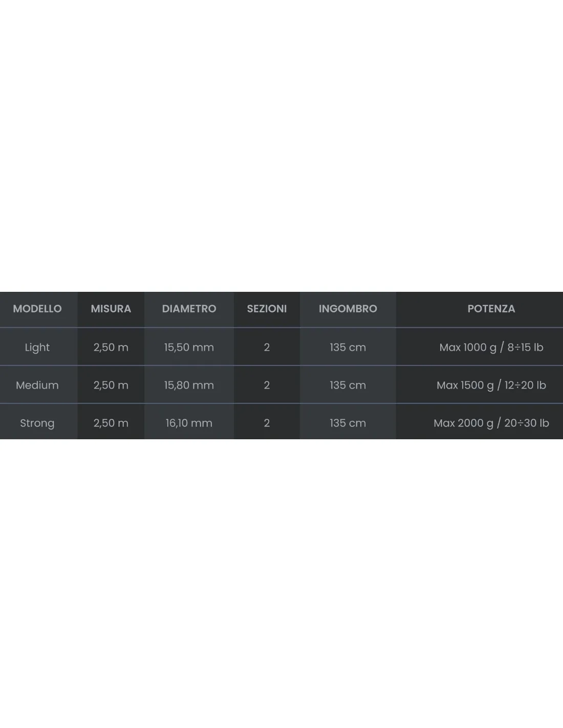The width and height of the screenshot is (563, 728).
Task: Click the DIAMETRO column header
Action: (189, 309)
